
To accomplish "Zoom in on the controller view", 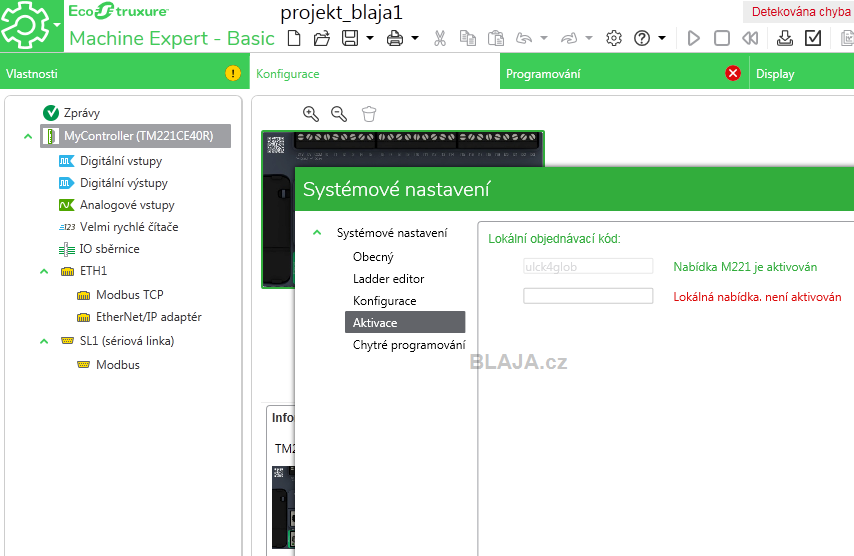I will click(x=311, y=114).
